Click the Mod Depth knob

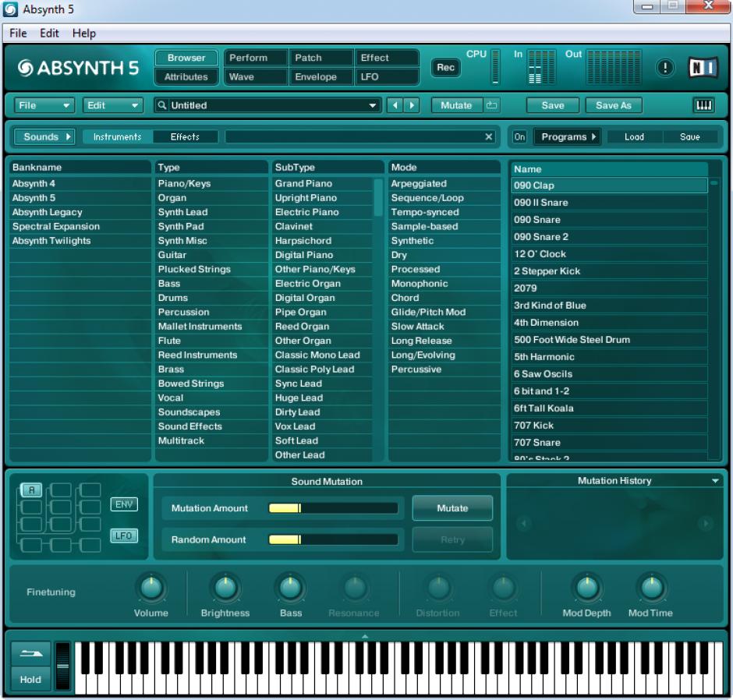tap(586, 588)
